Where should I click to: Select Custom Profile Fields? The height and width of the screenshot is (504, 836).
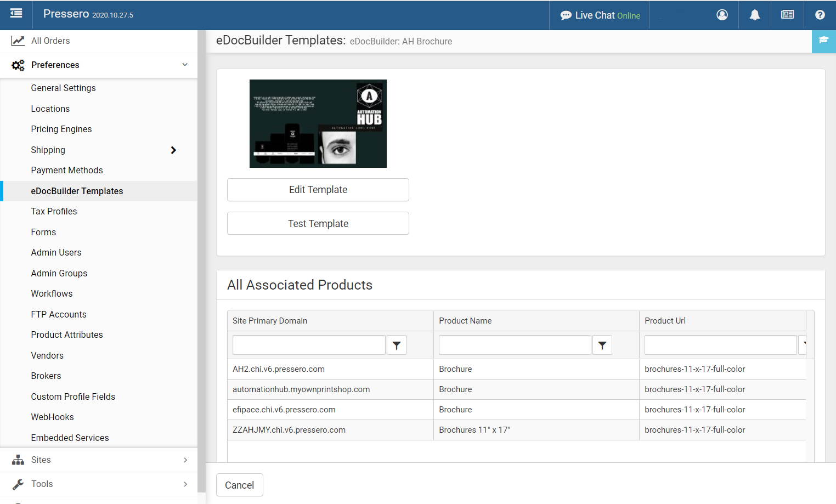tap(73, 397)
